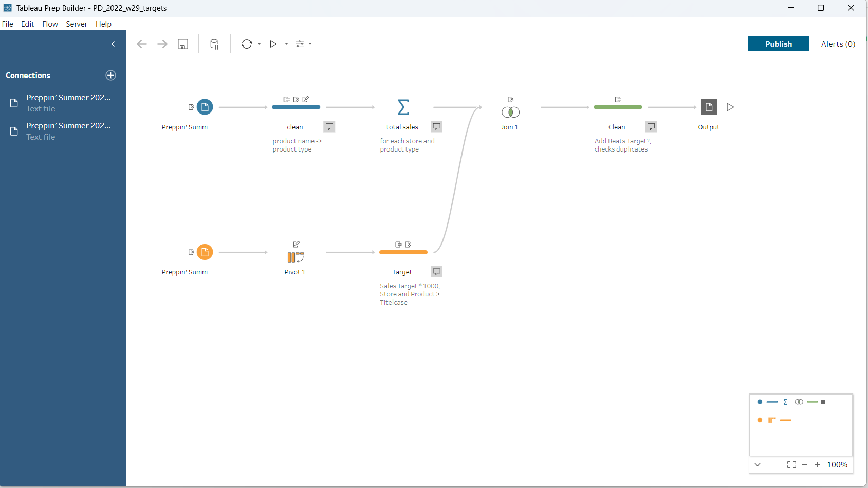Open the description comment for the clean step
The height and width of the screenshot is (488, 868).
[x=329, y=126]
